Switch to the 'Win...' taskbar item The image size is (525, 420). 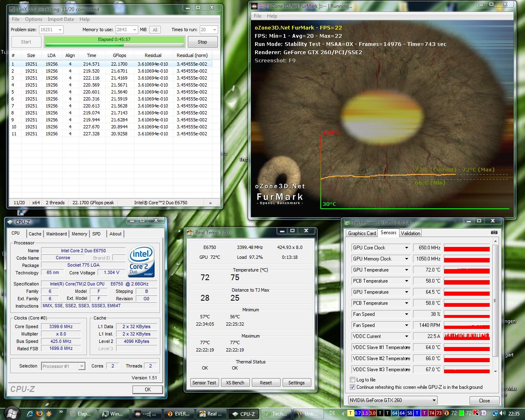point(114,413)
